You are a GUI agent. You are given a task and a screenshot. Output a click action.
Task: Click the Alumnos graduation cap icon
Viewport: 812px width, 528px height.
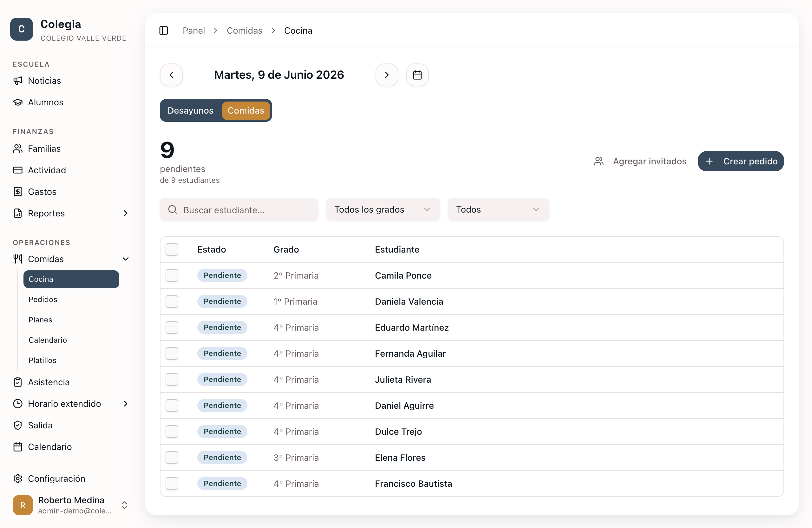[18, 102]
